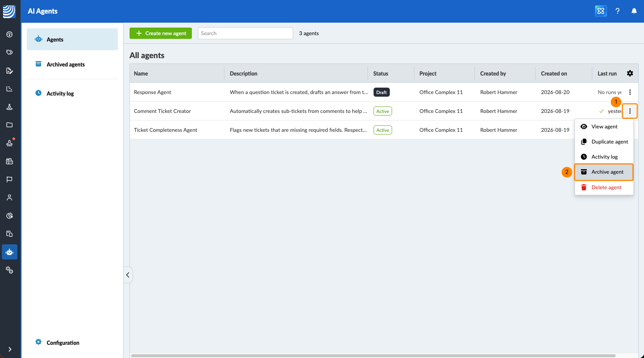Click Ticket Completeness Agent description text
The height and width of the screenshot is (358, 644).
click(x=298, y=130)
